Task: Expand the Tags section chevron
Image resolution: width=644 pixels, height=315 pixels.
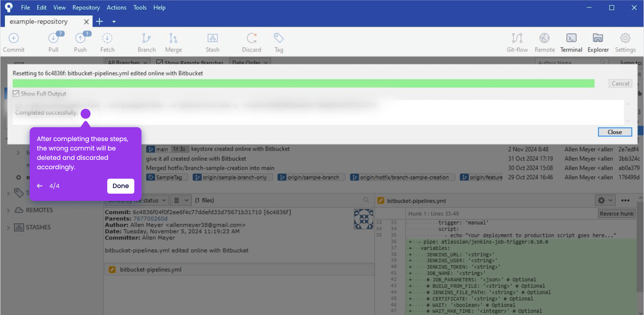Action: (x=8, y=193)
